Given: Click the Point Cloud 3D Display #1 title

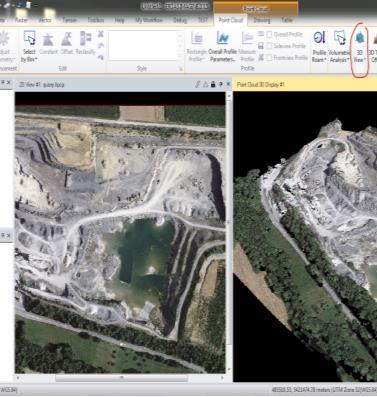Looking at the screenshot, I should [261, 85].
